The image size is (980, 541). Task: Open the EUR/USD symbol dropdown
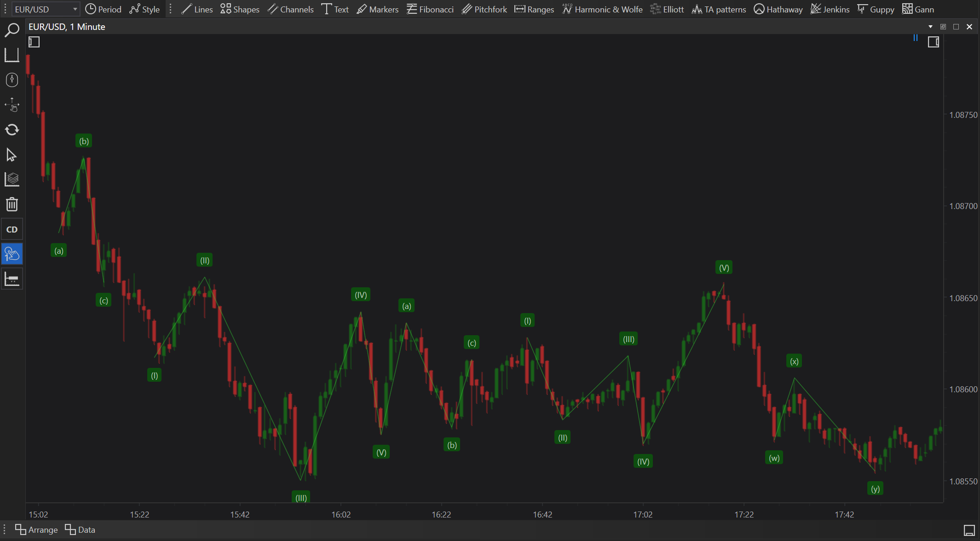pos(75,9)
